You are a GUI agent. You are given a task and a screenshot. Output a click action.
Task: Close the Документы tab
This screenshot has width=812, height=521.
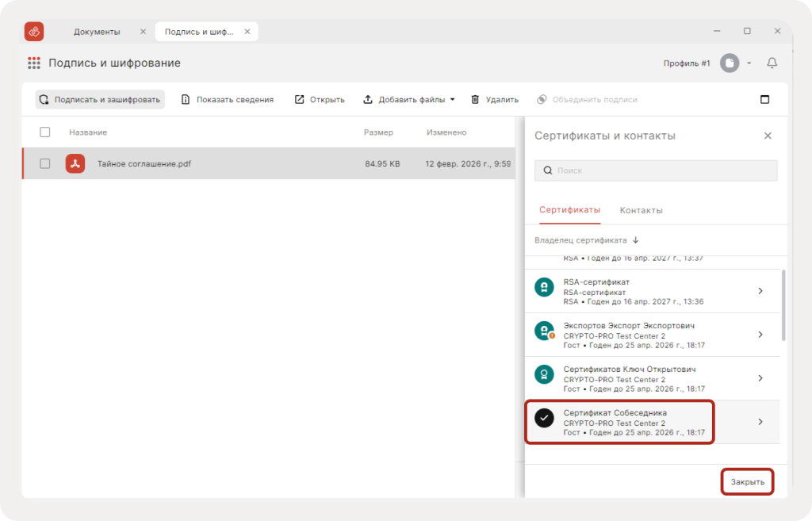click(143, 32)
